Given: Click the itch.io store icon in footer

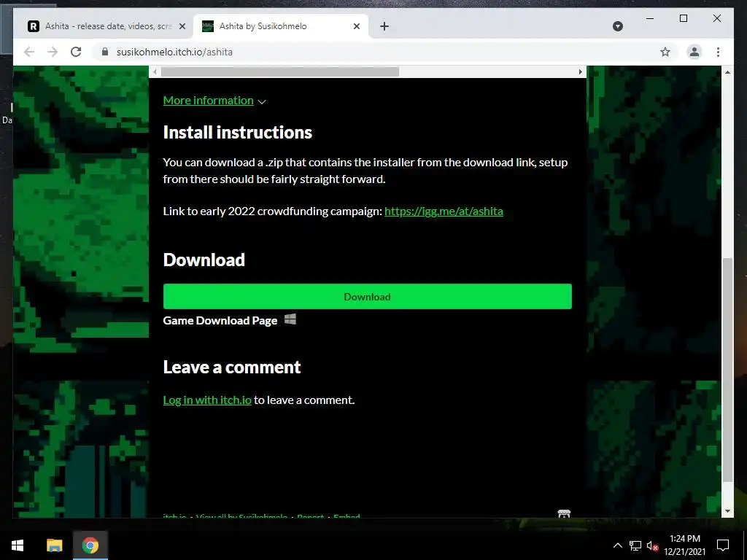Looking at the screenshot, I should click(564, 514).
